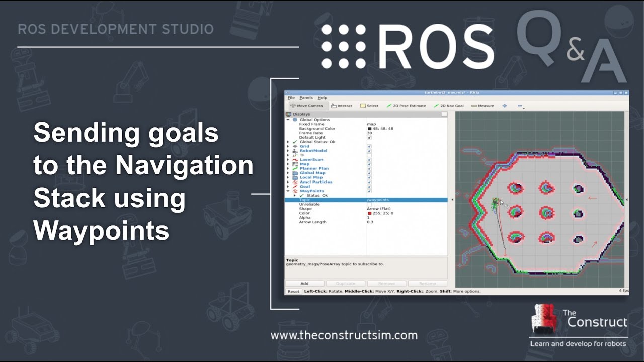This screenshot has width=644, height=362.
Task: Toggle the Map display checkbox
Action: 369,164
